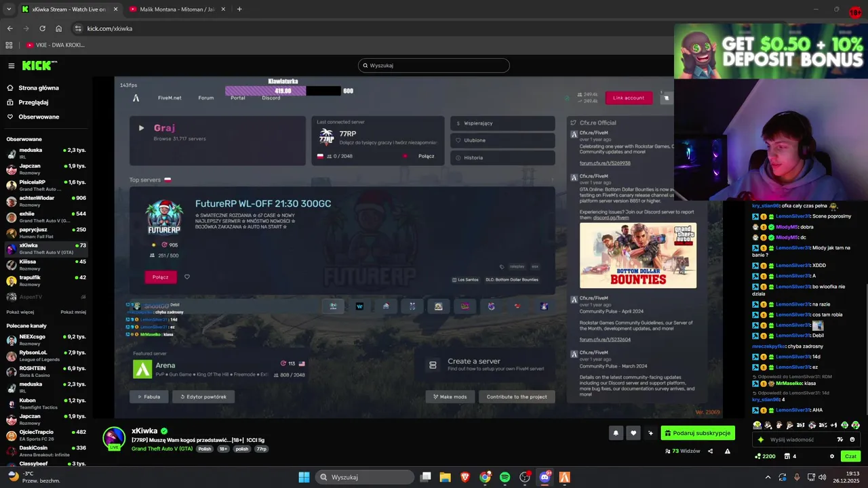Screen dimensions: 868x488
Task: Open Spotify from the taskbar
Action: [505, 477]
